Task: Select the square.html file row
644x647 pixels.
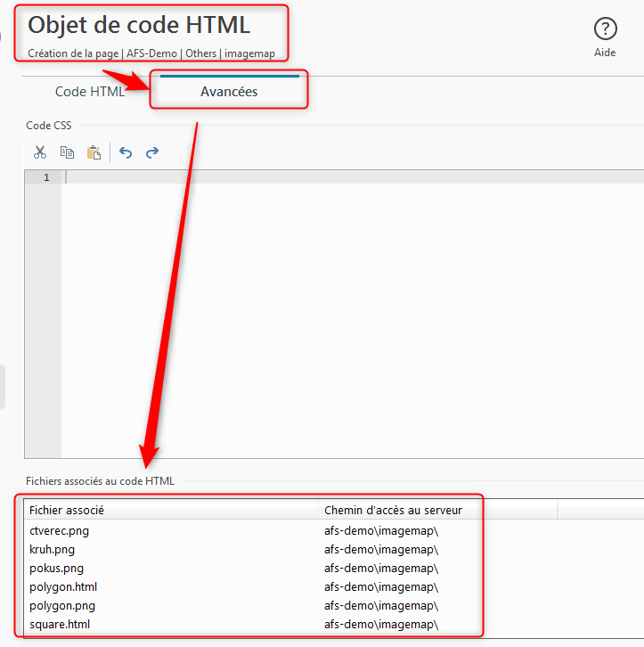Action: [60, 625]
